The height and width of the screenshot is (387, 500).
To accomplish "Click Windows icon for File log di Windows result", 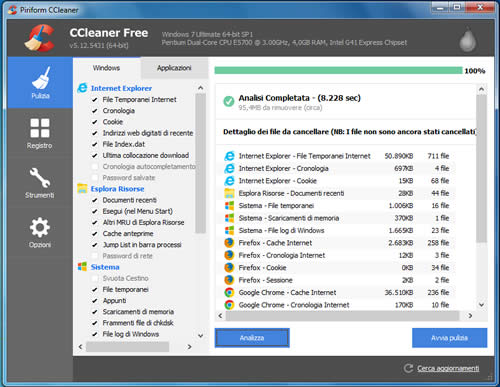I will 229,230.
